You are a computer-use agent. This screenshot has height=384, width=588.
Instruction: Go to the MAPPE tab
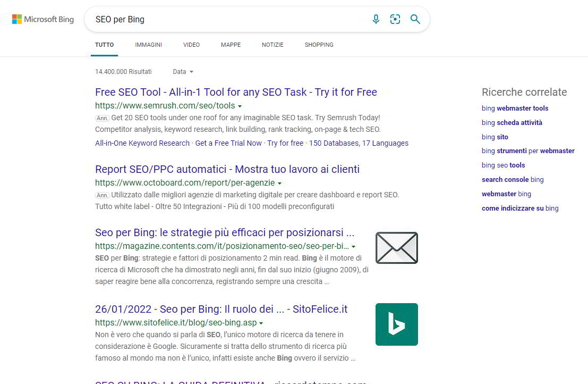[231, 45]
